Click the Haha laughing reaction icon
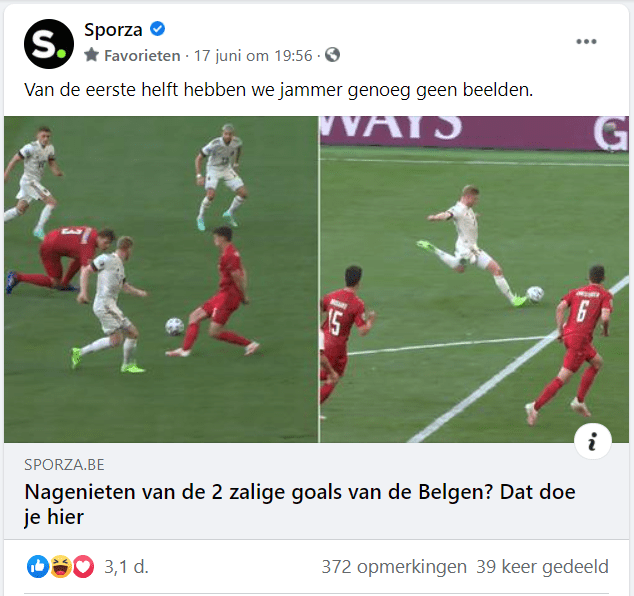This screenshot has height=596, width=634. pos(61,566)
